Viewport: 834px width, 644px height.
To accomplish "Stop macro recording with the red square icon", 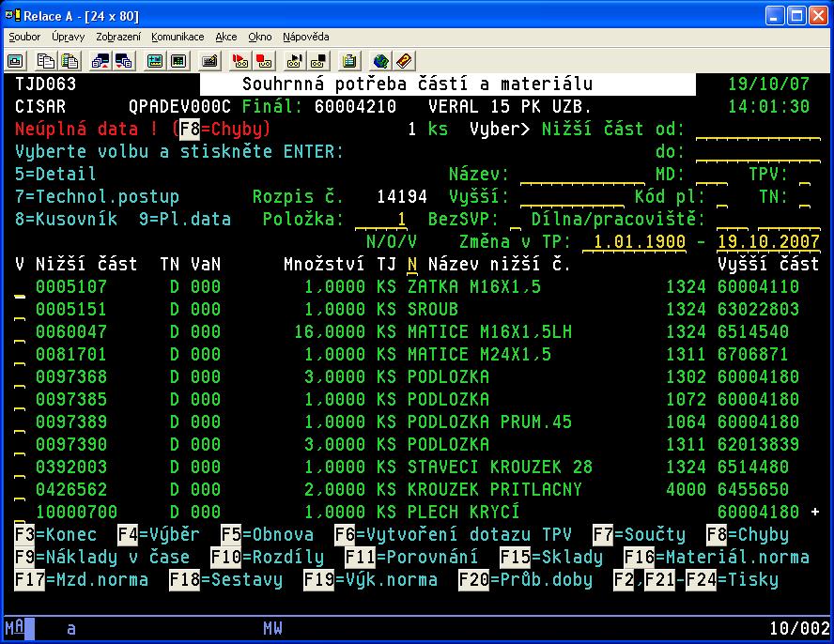I will click(x=264, y=61).
